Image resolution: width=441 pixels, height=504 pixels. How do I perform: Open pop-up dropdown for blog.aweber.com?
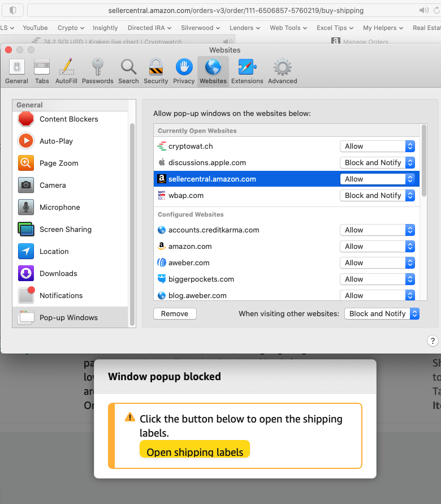point(378,295)
